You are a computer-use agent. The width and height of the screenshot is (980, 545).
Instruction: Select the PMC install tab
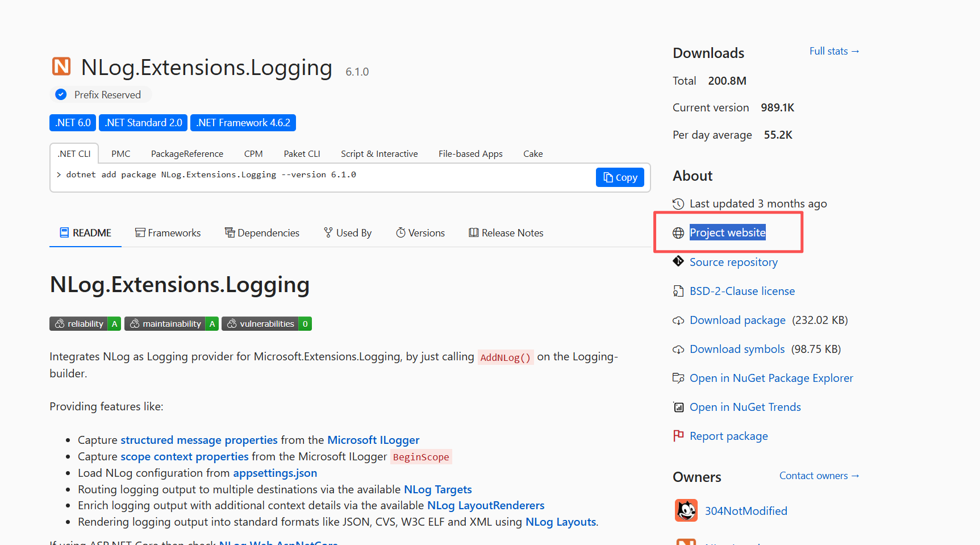pos(121,154)
